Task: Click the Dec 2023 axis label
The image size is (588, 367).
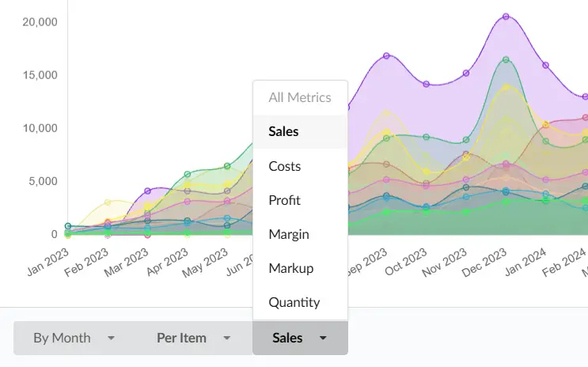Action: 484,263
